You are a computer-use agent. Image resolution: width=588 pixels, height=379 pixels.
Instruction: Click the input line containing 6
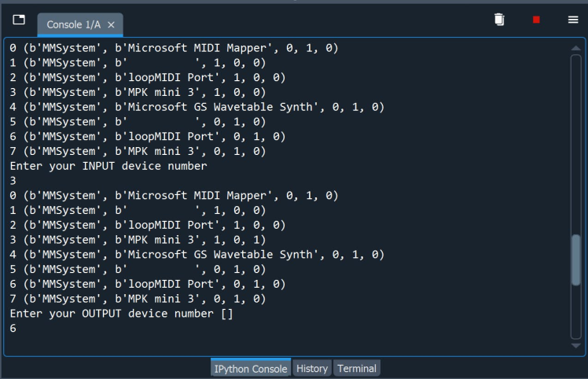[x=13, y=328]
